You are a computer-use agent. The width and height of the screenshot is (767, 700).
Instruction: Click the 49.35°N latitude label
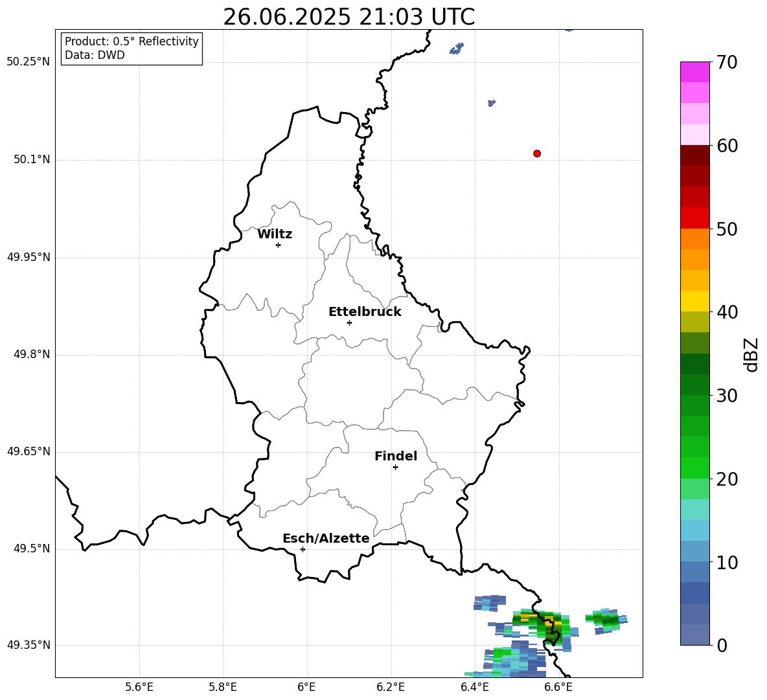tap(28, 645)
